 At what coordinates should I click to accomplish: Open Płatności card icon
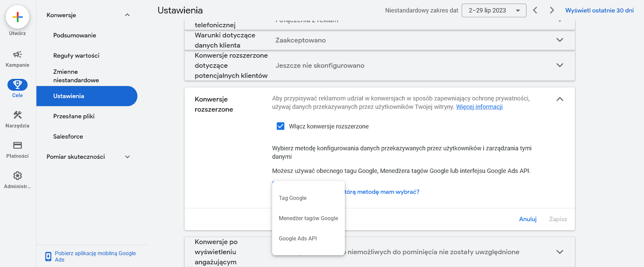17,145
